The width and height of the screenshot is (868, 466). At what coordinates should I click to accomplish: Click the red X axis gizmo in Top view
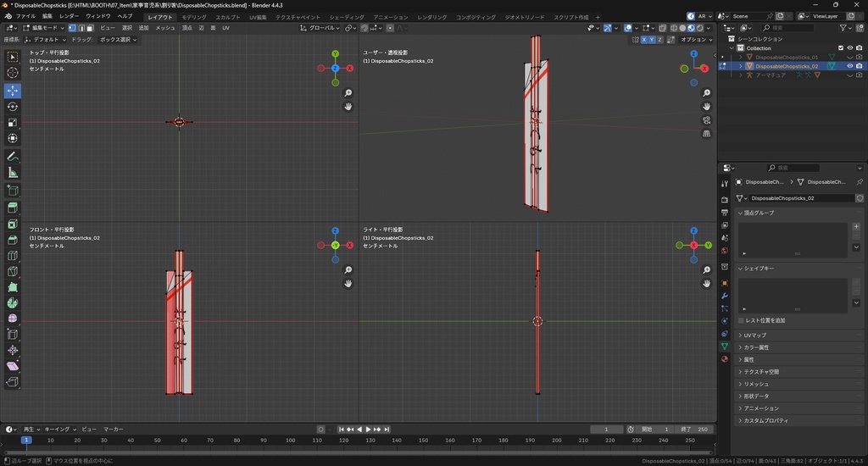click(x=350, y=68)
